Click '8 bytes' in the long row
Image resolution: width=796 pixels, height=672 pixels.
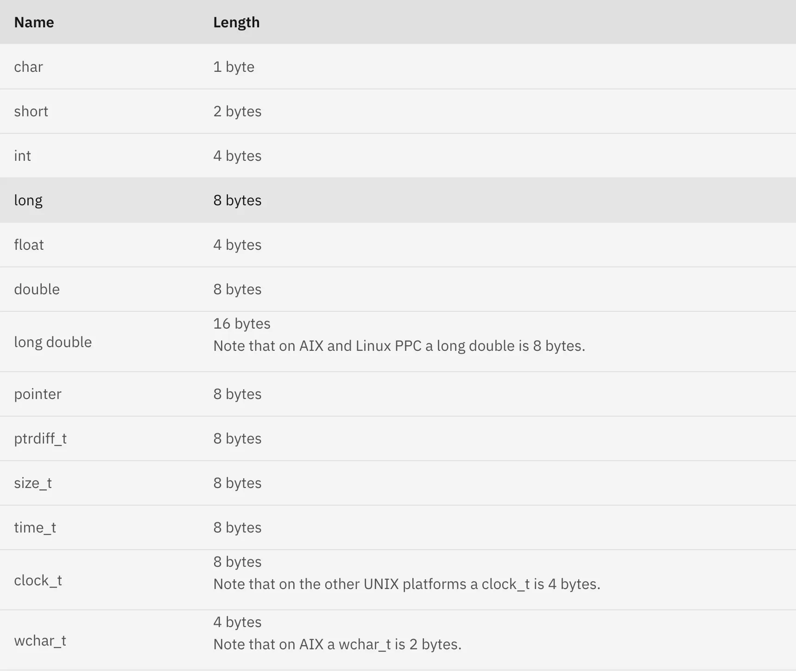(237, 200)
